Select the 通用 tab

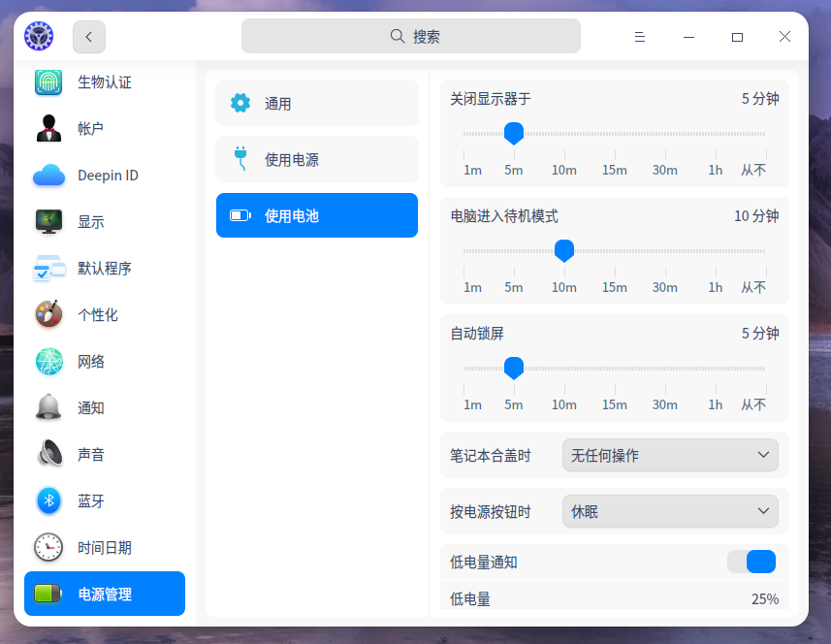(317, 104)
